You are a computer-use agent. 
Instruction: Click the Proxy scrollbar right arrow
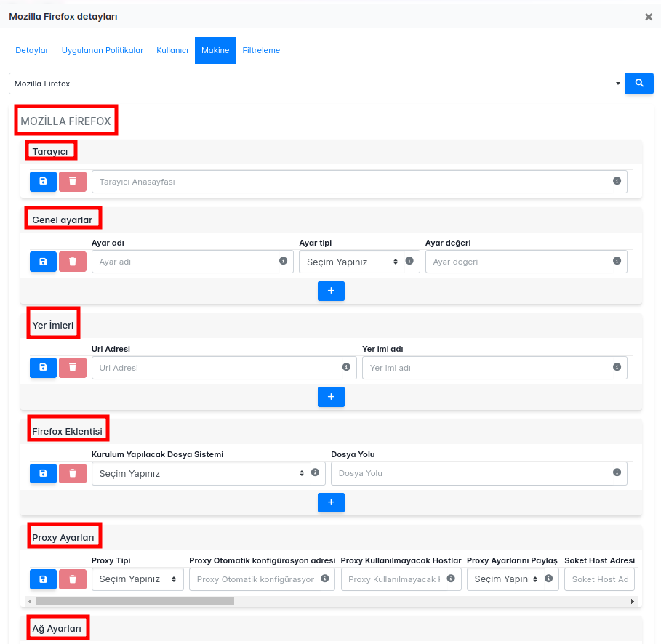pos(633,601)
